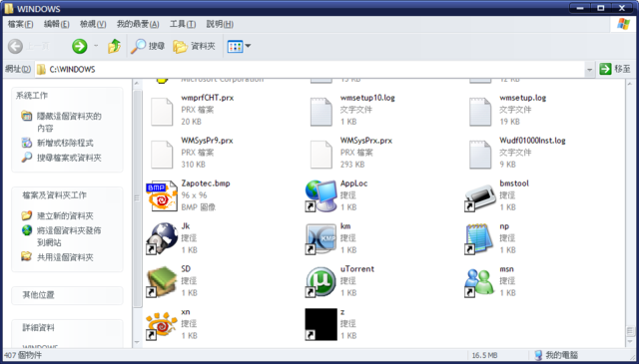This screenshot has width=639, height=364.
Task: Select the km KMPlayer shortcut icon
Action: coord(321,238)
